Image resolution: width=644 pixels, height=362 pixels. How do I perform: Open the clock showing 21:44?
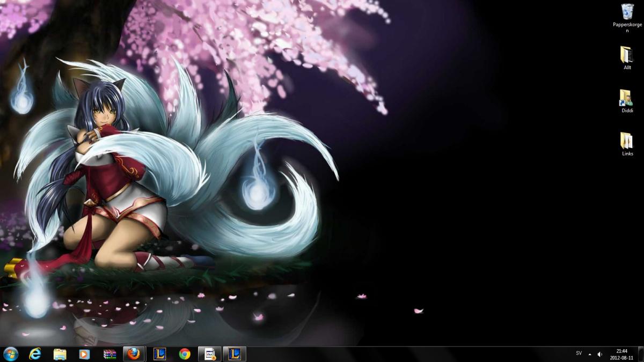coord(621,351)
